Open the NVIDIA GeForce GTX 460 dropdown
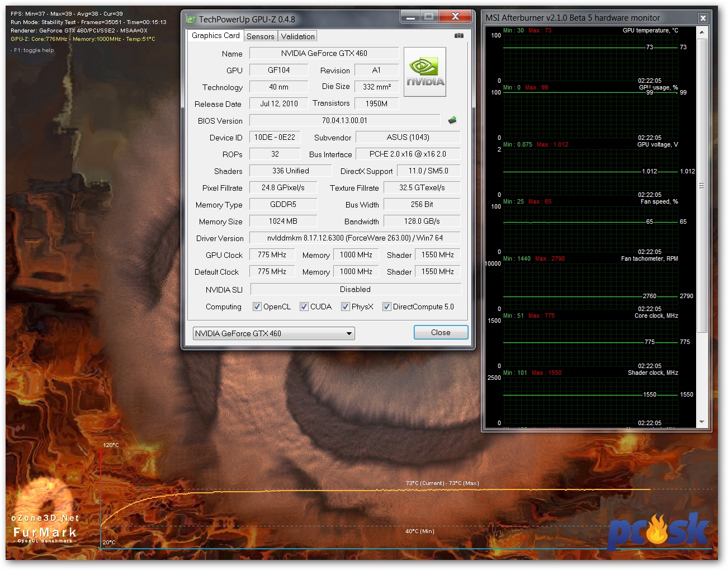This screenshot has width=728, height=570. pos(274,333)
